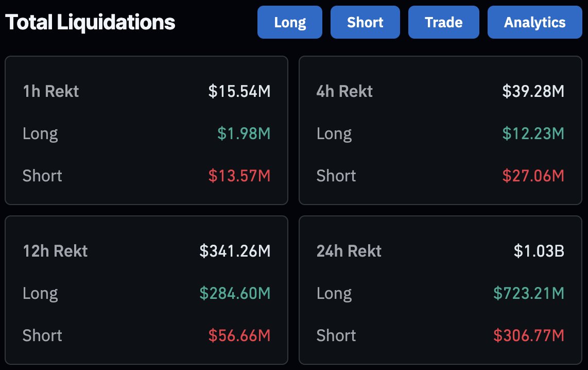Click the 12h Long value $284.60M

pos(235,293)
